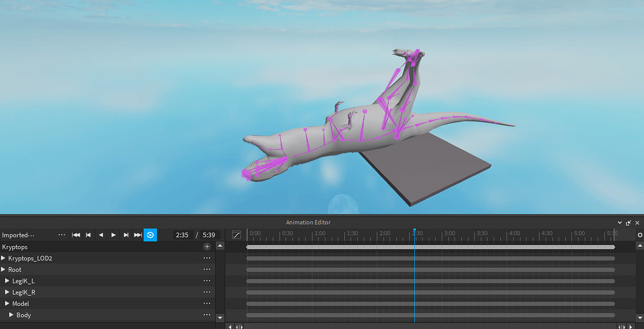
Task: Open the track menu for Kryptops_LOD2
Action: pos(207,258)
